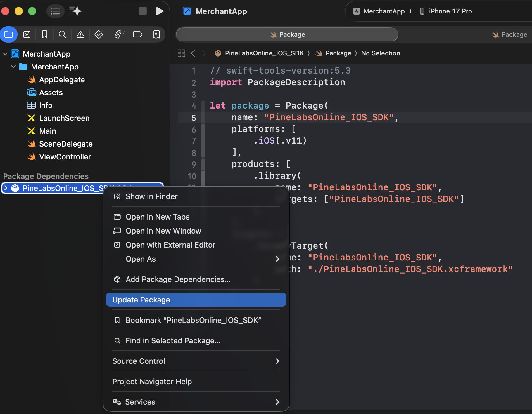Click the related items grid icon
Viewport: 532px width, 414px height.
click(181, 53)
